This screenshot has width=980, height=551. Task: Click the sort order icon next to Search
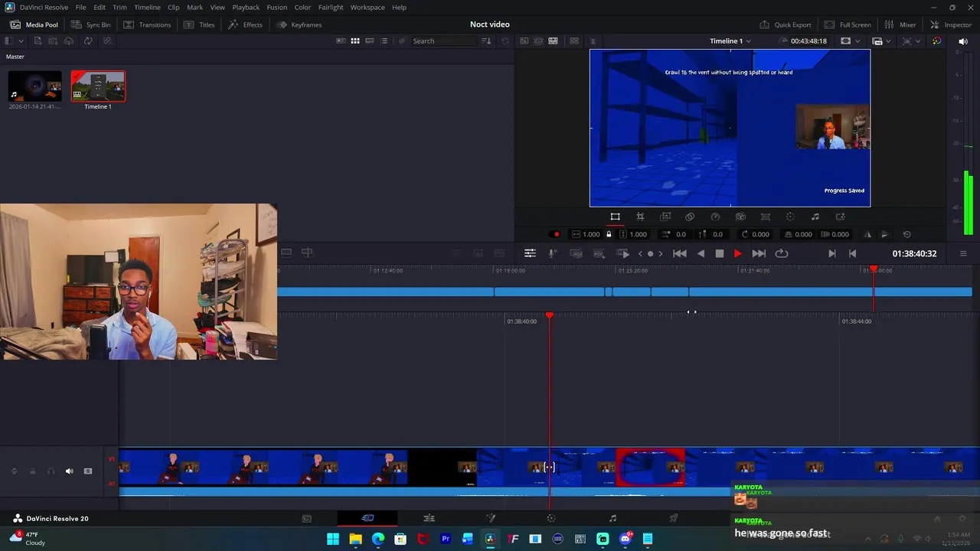tap(486, 41)
